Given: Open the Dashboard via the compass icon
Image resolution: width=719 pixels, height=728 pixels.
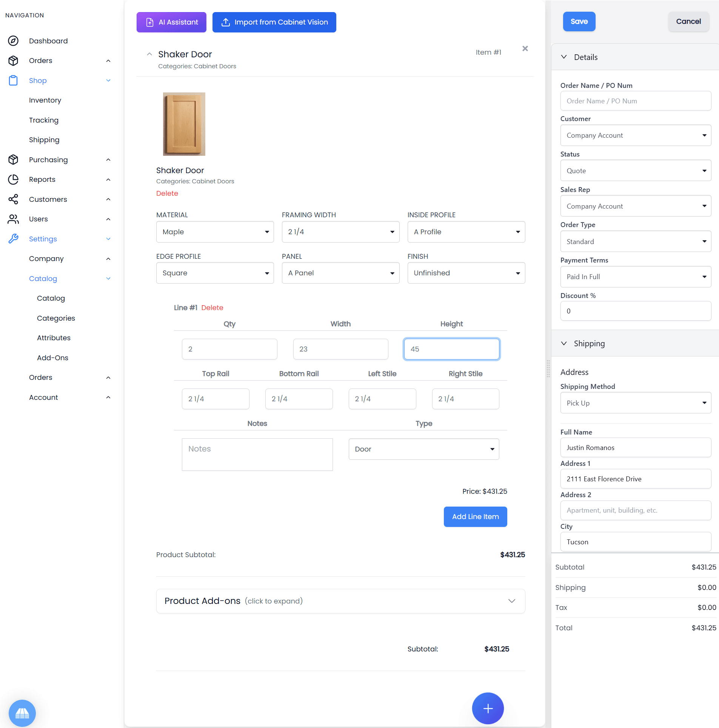Looking at the screenshot, I should coord(14,41).
